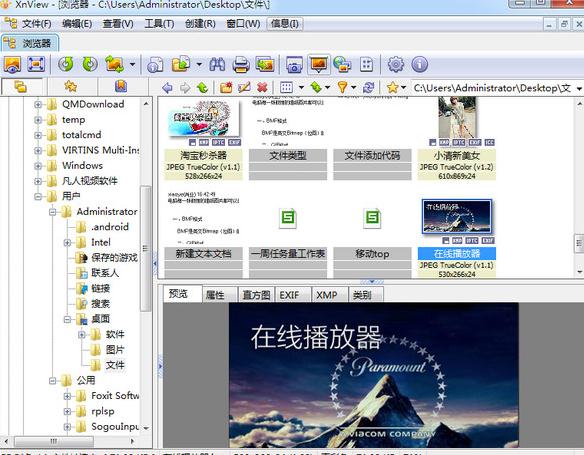Open the 工具(T) menu
584x455 pixels.
point(159,24)
